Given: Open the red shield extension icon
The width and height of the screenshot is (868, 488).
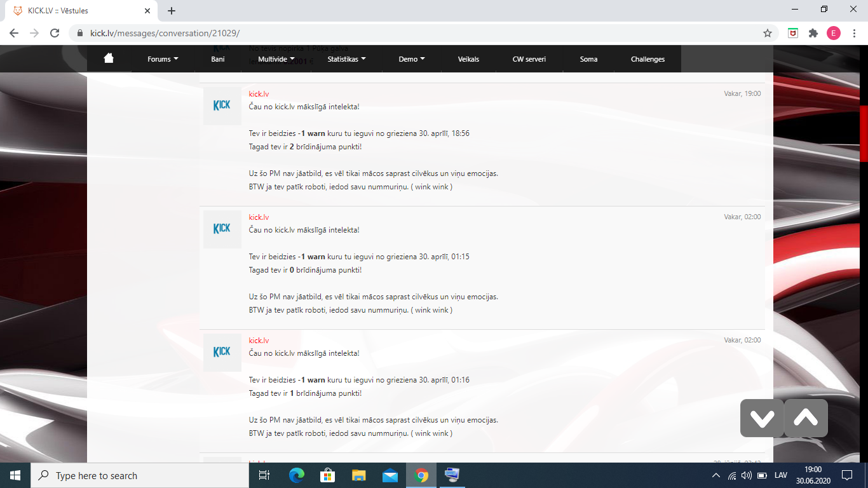Looking at the screenshot, I should [x=793, y=33].
